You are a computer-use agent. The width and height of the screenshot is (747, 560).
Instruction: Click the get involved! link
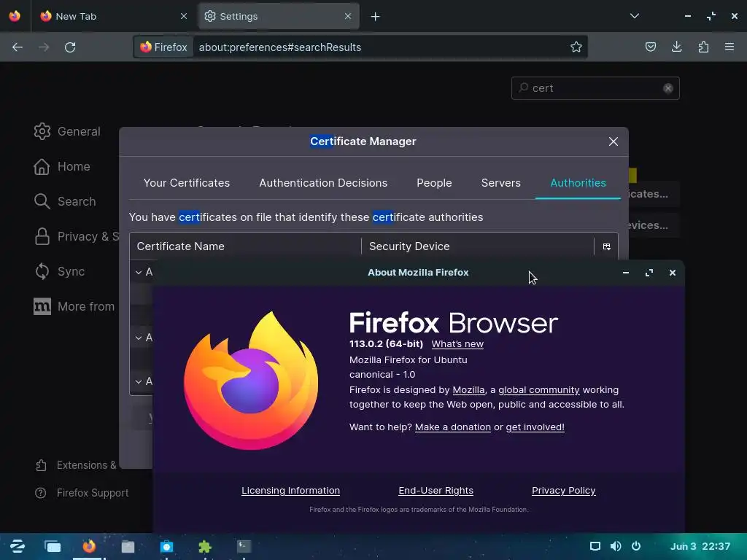535,427
